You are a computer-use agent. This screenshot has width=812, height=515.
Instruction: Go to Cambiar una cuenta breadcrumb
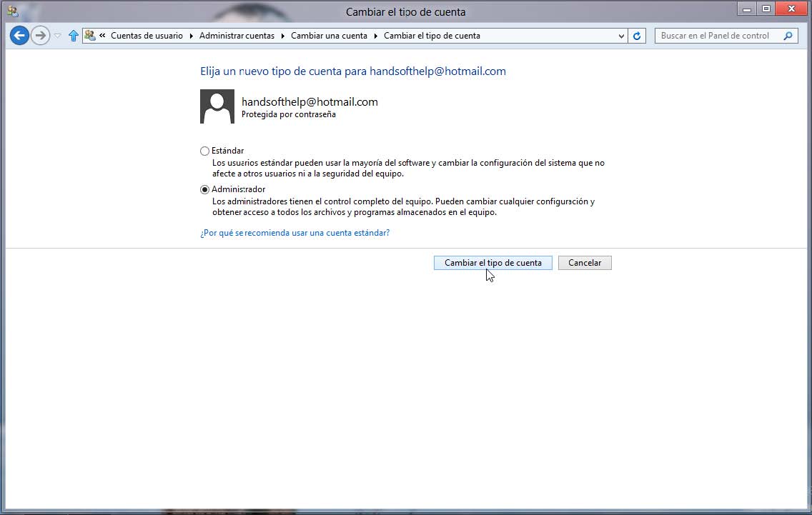pos(329,36)
